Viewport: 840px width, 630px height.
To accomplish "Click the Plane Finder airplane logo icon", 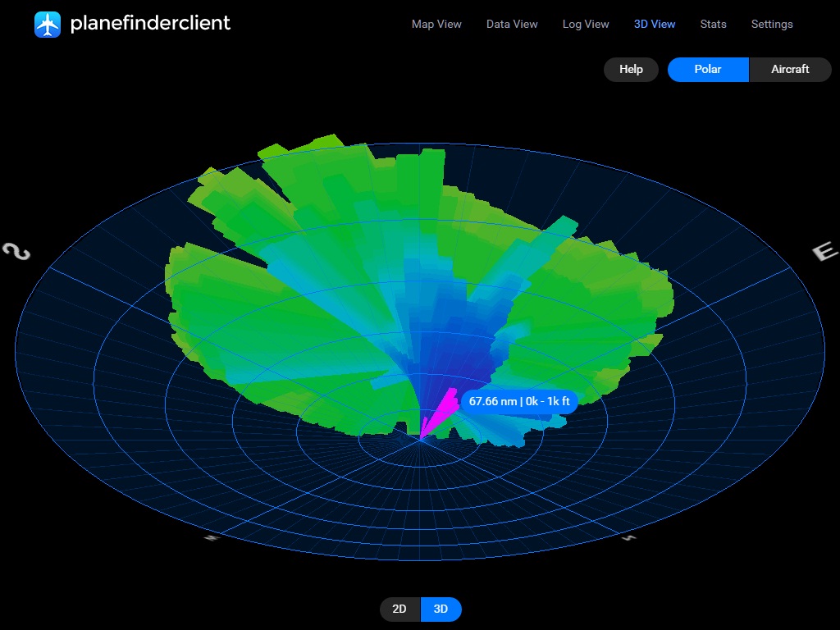I will pyautogui.click(x=48, y=24).
